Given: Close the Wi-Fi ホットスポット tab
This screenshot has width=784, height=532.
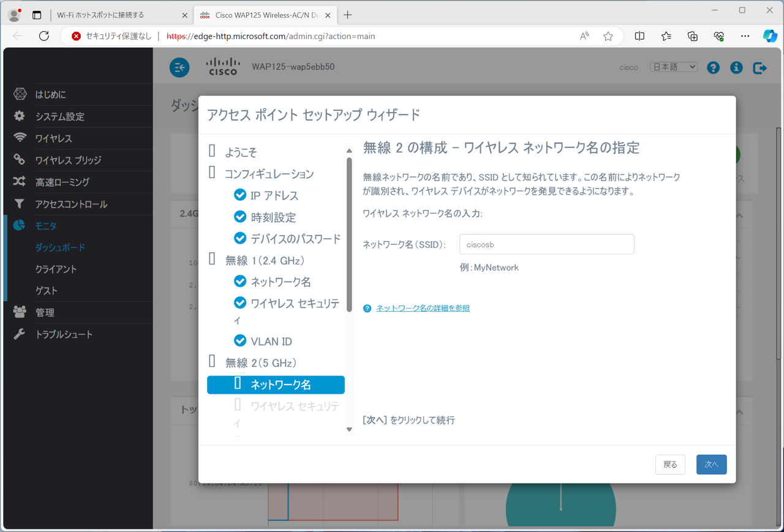Looking at the screenshot, I should tap(185, 15).
